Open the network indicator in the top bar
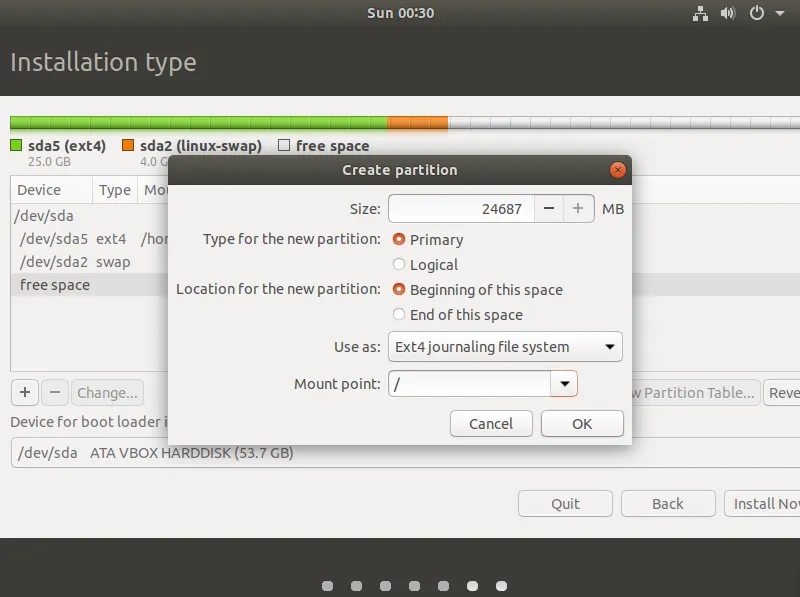800x597 pixels. tap(700, 13)
